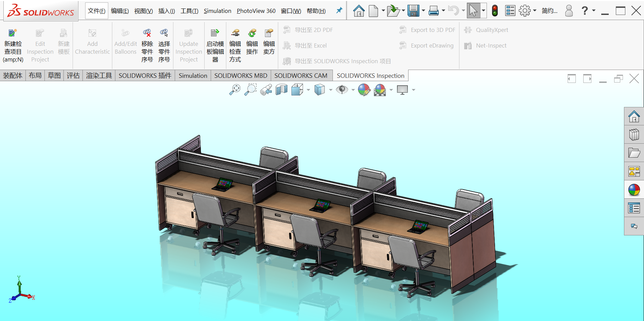644x321 pixels.
Task: Open Design Library in task pane
Action: click(634, 135)
